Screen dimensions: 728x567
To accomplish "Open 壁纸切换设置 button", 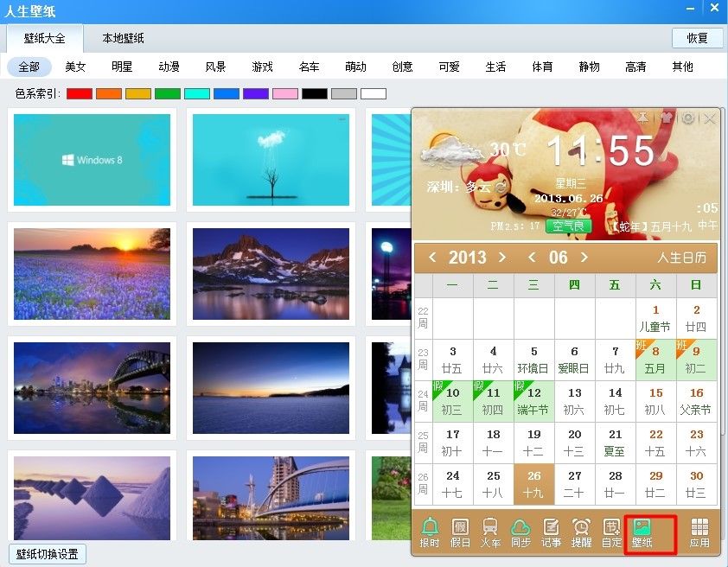I will tap(48, 555).
